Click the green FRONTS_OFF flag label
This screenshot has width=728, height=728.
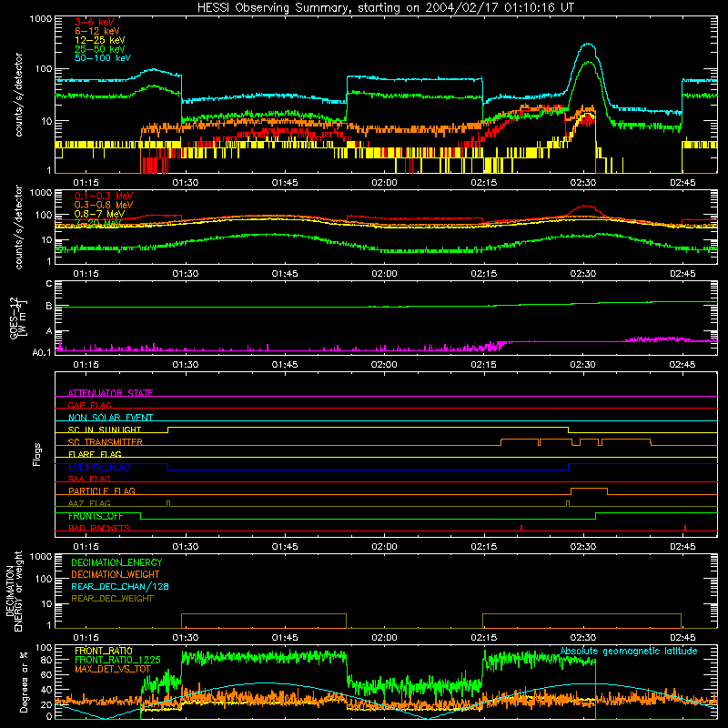click(96, 516)
